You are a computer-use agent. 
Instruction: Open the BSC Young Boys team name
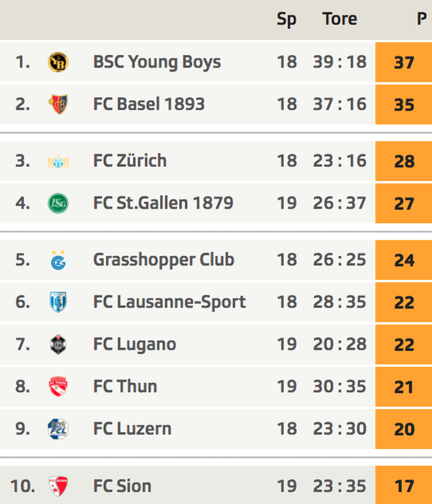point(157,62)
